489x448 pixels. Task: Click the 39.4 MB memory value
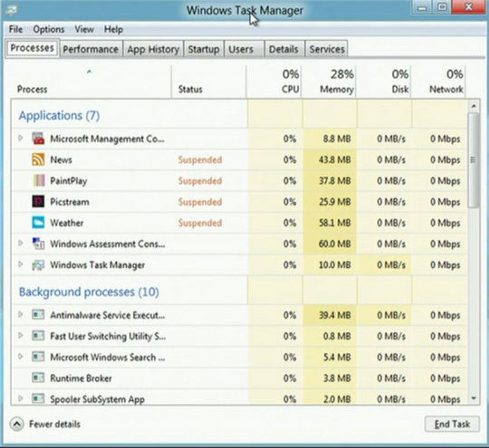335,315
